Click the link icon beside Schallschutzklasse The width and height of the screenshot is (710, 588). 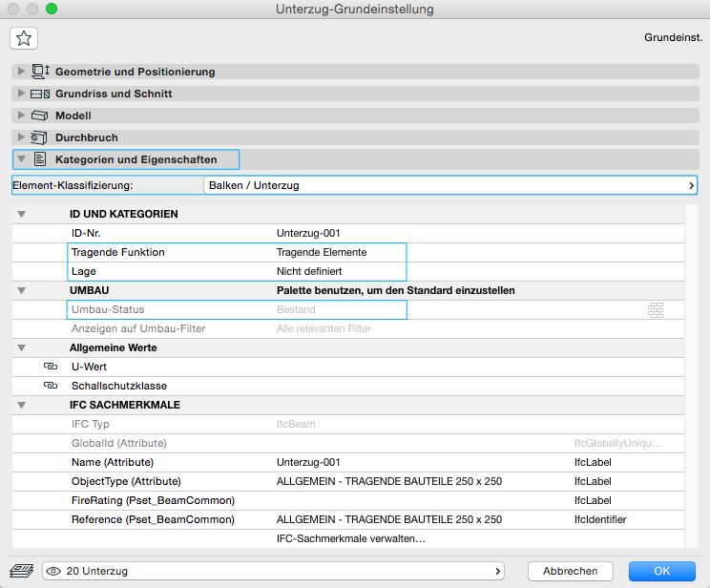[x=51, y=386]
